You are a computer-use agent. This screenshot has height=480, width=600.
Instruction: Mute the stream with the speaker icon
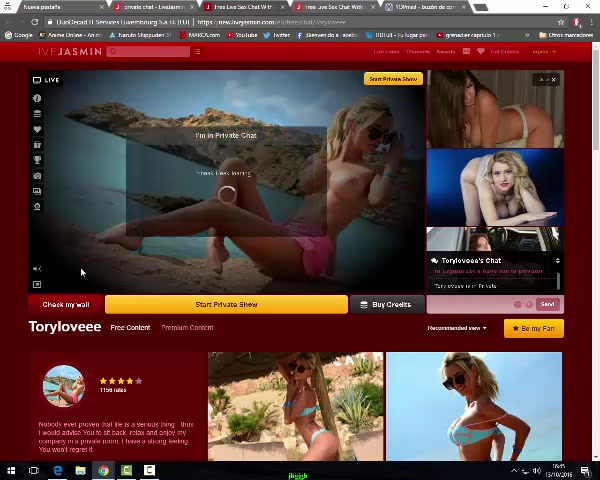[37, 268]
